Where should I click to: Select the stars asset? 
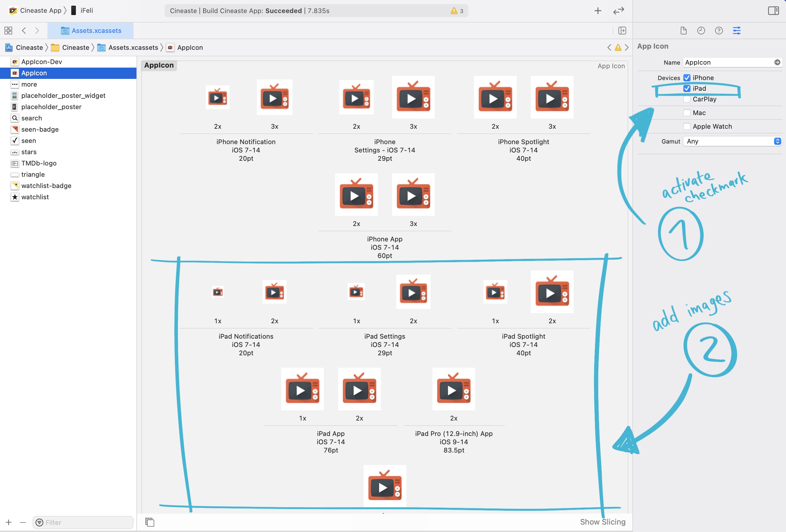[68, 152]
